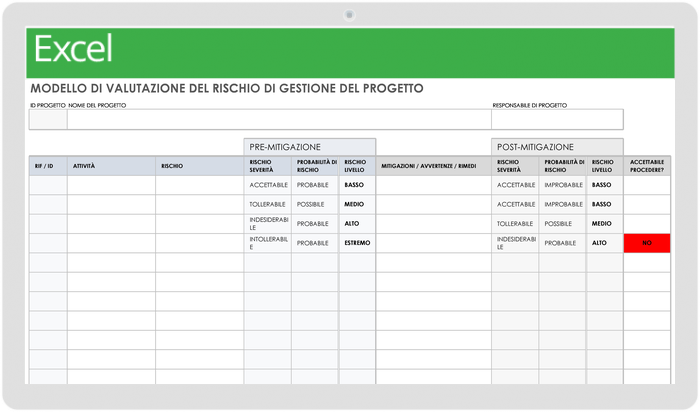Click the empty RISCHIO cell in the INTOLLERABILE row
This screenshot has height=412, width=700.
coord(200,243)
